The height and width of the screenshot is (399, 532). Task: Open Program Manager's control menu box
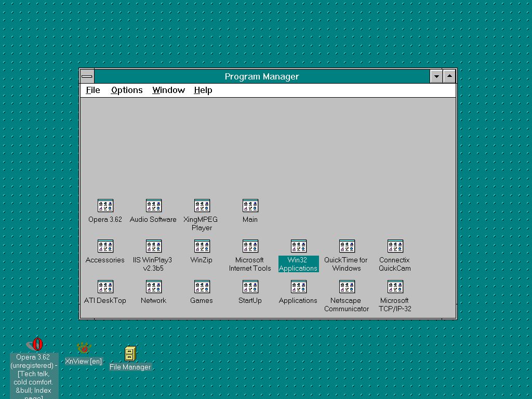87,76
